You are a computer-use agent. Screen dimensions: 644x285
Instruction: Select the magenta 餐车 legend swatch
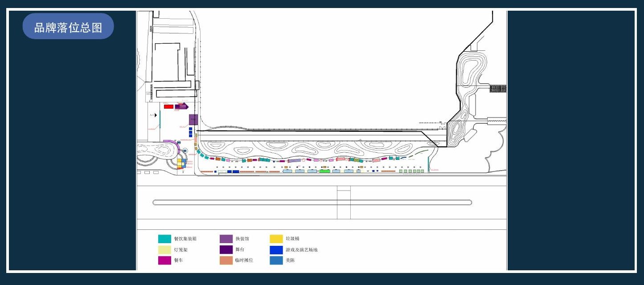tap(164, 261)
